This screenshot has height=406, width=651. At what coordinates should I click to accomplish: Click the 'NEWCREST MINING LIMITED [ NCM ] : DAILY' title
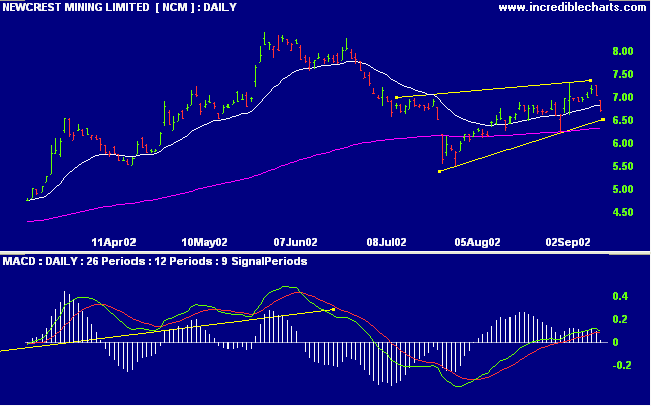[120, 7]
